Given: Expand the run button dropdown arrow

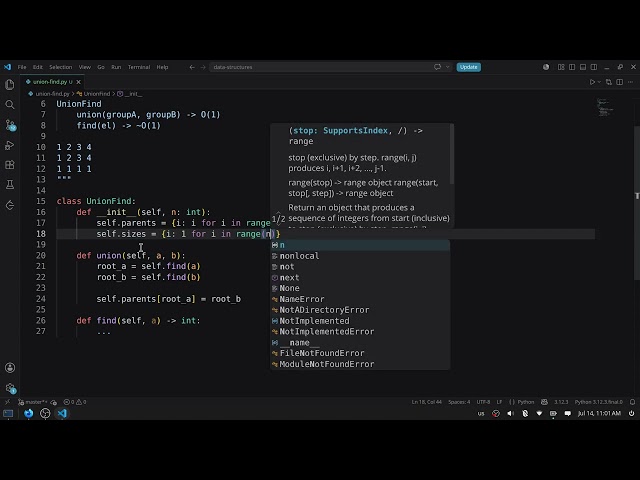Looking at the screenshot, I should 599,82.
